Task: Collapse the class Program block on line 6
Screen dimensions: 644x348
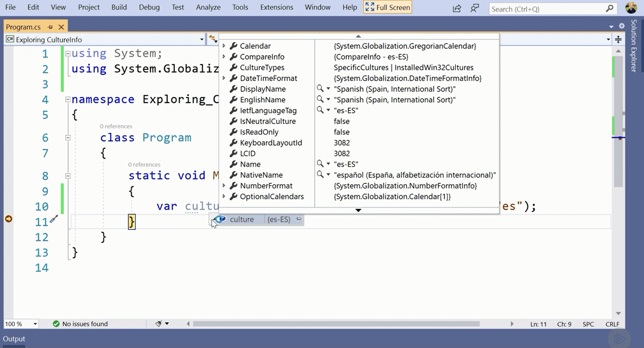Action: (68, 138)
